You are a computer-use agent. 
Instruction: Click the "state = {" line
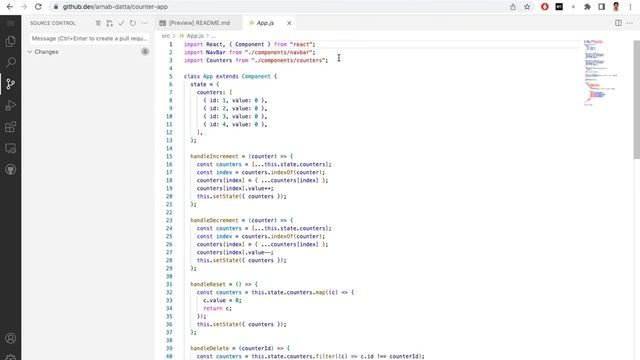205,84
